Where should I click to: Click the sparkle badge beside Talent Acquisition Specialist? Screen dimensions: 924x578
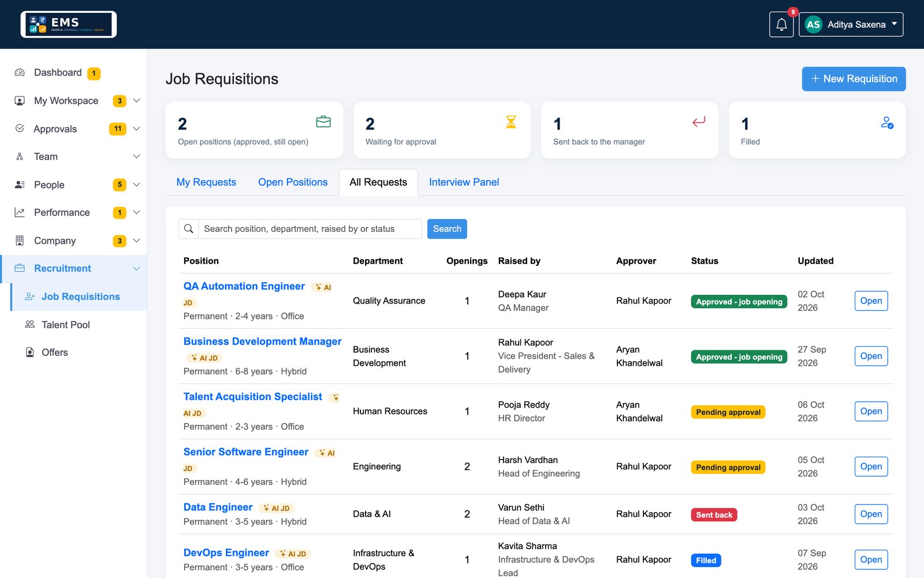coord(335,397)
